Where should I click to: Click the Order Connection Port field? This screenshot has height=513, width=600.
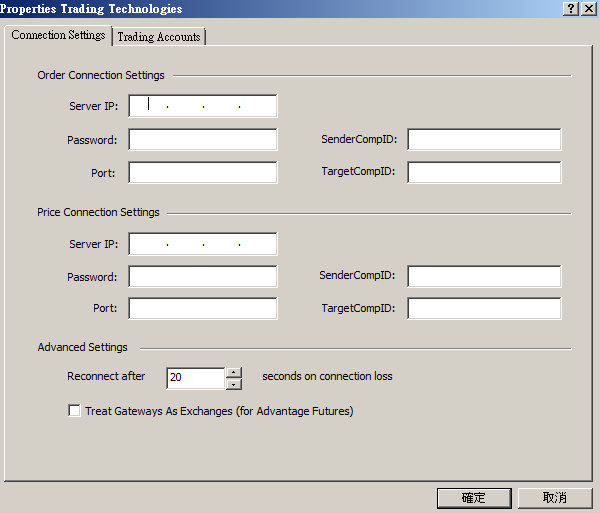203,173
